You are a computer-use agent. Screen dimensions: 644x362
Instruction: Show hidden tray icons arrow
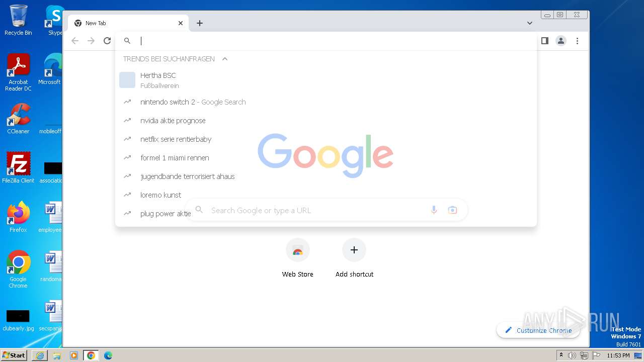tap(561, 355)
